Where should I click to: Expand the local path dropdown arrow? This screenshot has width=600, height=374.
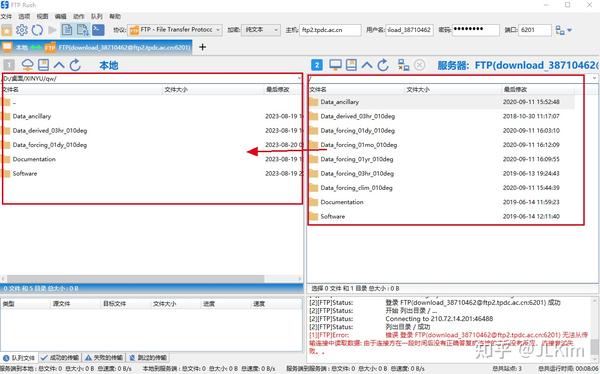(x=299, y=78)
